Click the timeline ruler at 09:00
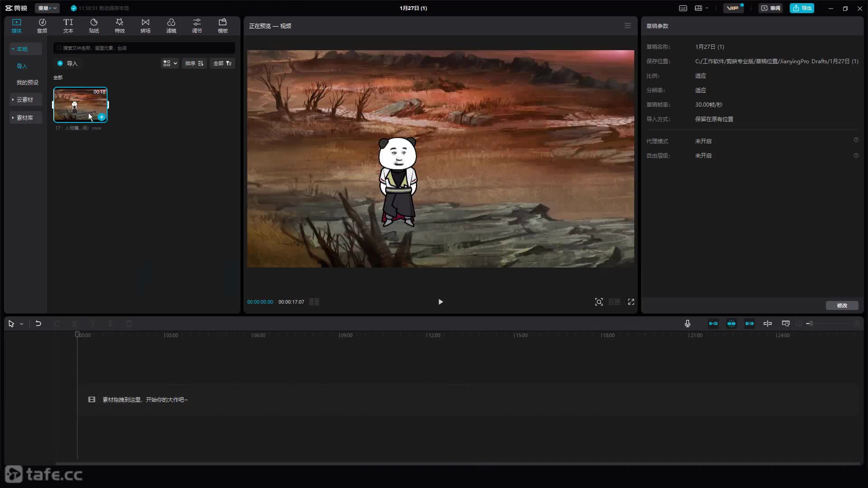The width and height of the screenshot is (868, 488). coord(346,335)
